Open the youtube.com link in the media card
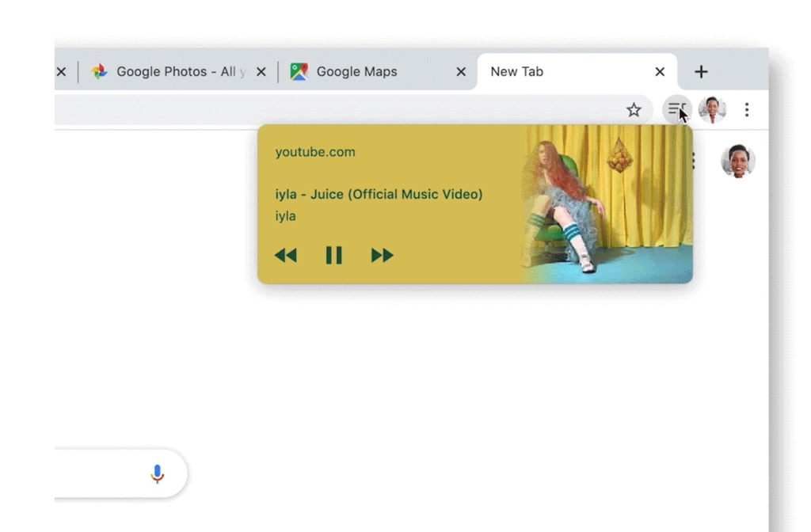The height and width of the screenshot is (532, 811). (314, 151)
